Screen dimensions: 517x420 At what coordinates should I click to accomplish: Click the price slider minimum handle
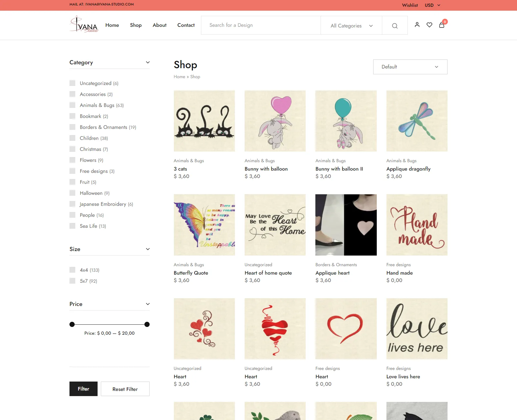point(72,324)
